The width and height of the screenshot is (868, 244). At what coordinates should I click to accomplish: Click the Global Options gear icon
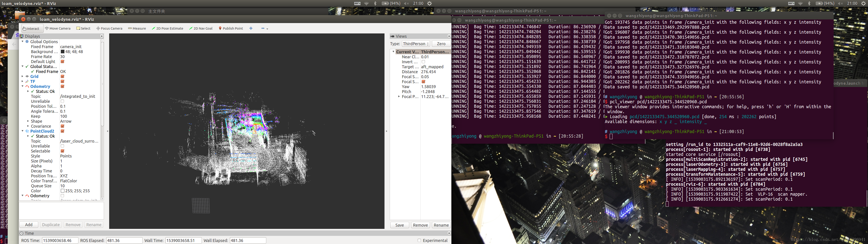(27, 42)
